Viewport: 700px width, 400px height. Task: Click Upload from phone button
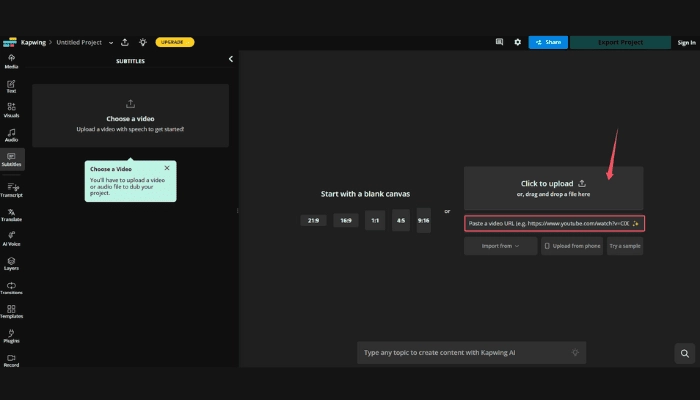click(x=572, y=246)
